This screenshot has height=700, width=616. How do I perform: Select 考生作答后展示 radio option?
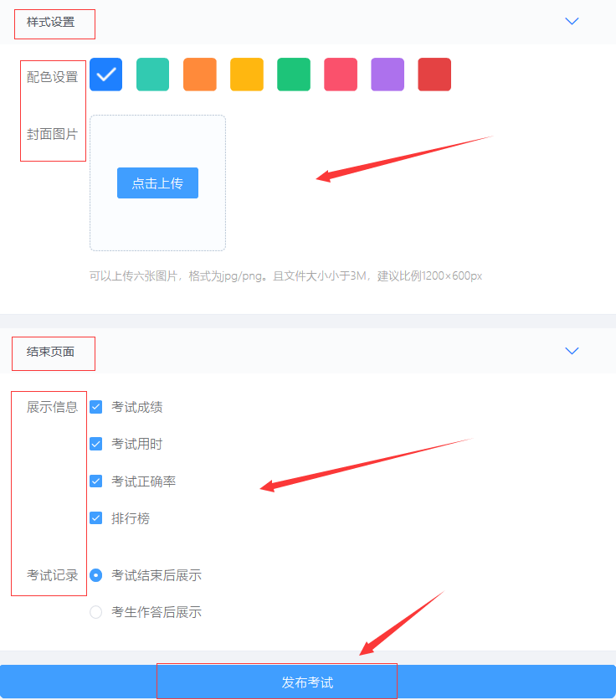(96, 612)
